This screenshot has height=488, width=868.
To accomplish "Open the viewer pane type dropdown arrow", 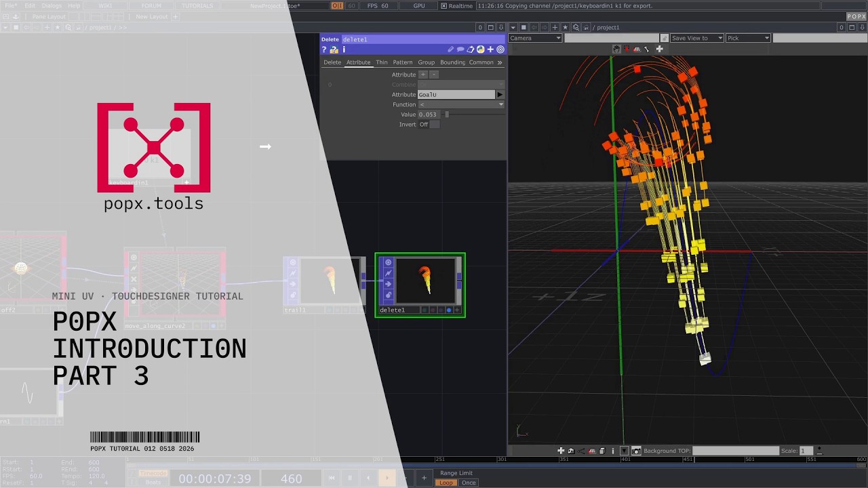I will tap(513, 27).
